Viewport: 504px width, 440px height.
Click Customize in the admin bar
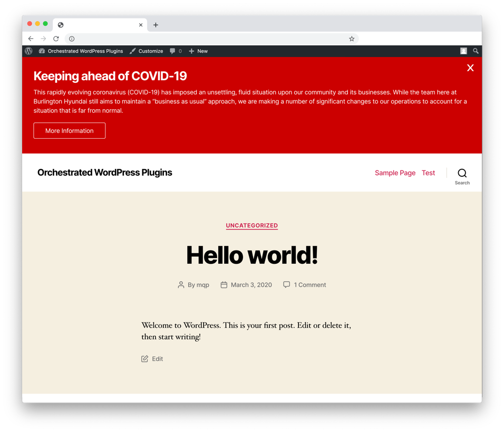[146, 51]
